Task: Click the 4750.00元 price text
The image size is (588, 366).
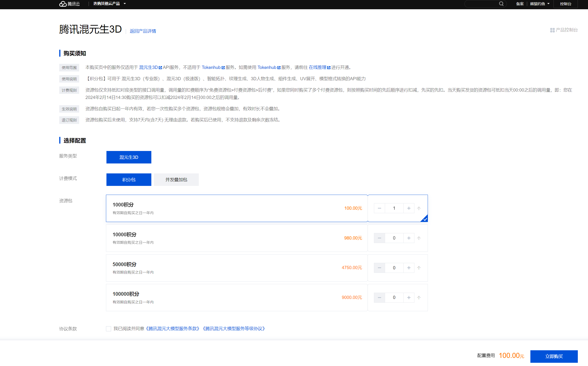Action: click(x=352, y=268)
